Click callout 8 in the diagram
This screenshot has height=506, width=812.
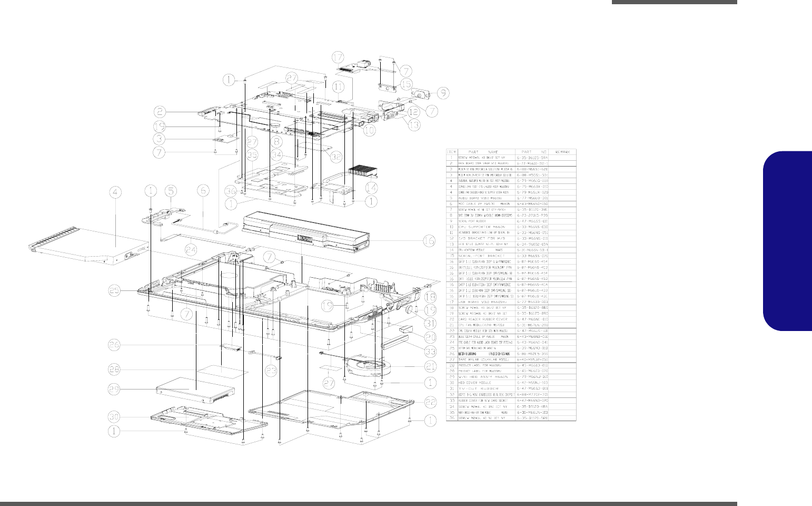pyautogui.click(x=275, y=141)
